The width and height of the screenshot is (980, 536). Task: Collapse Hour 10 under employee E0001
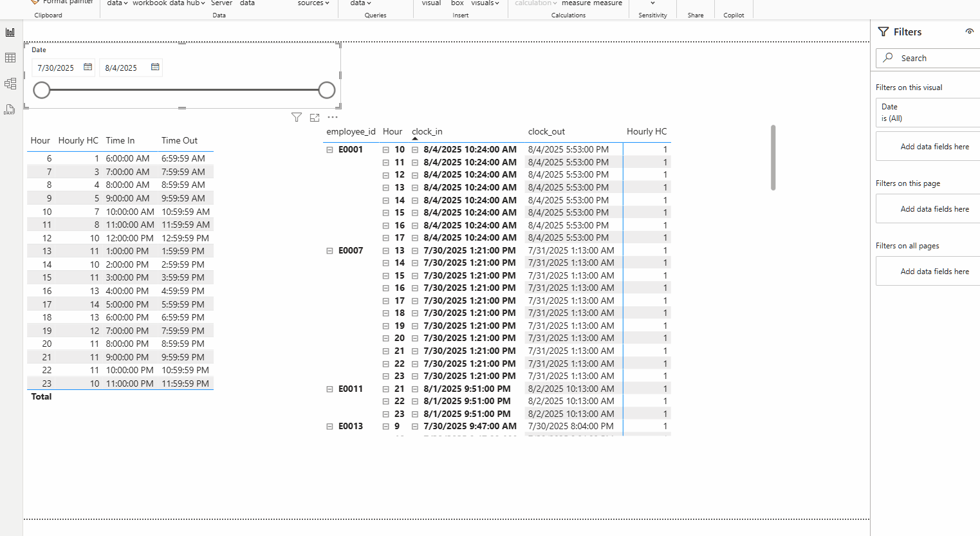[386, 150]
